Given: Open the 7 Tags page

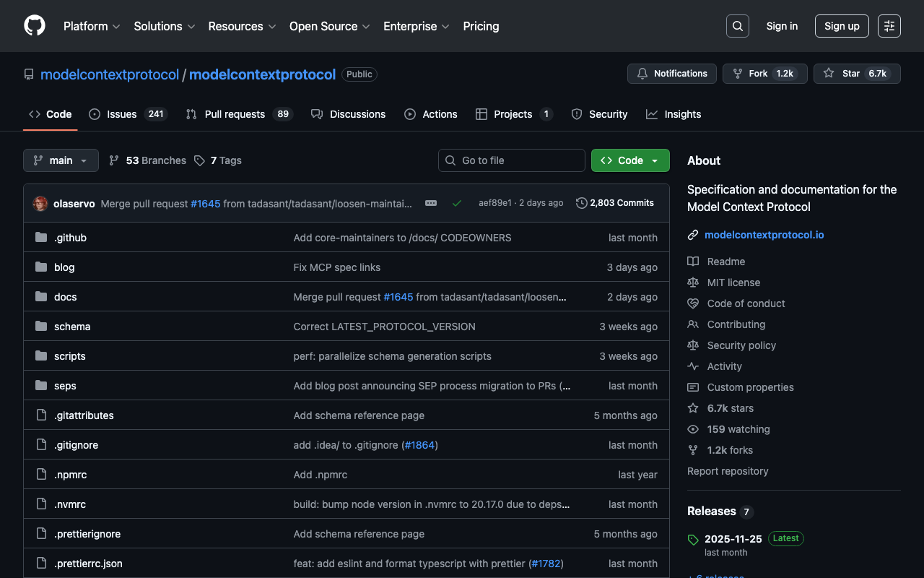Looking at the screenshot, I should pyautogui.click(x=218, y=160).
